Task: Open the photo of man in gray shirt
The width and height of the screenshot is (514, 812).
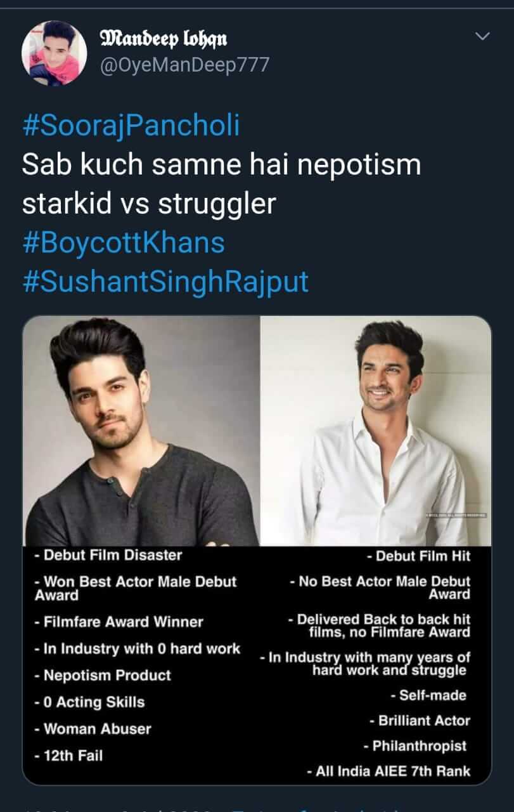Action: point(141,431)
